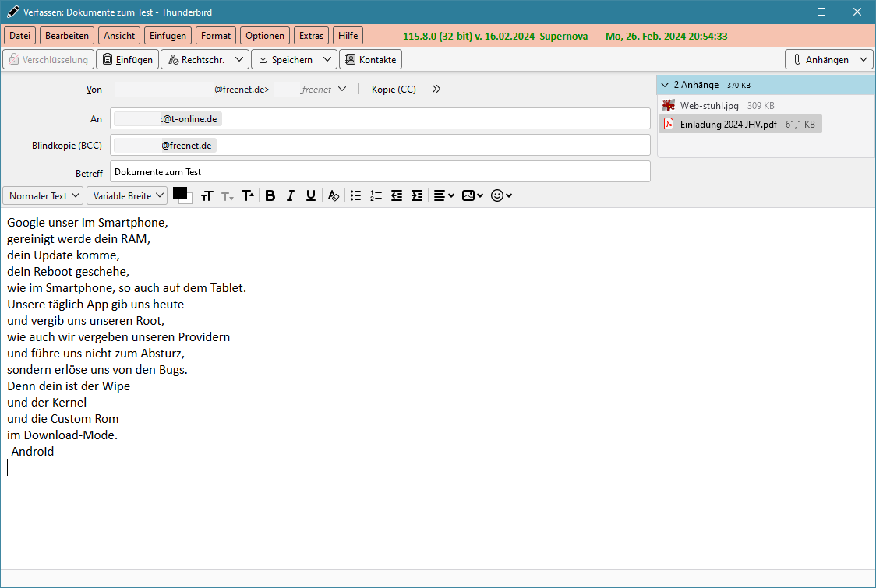The width and height of the screenshot is (876, 588).
Task: Toggle italic text formatting
Action: click(x=291, y=195)
